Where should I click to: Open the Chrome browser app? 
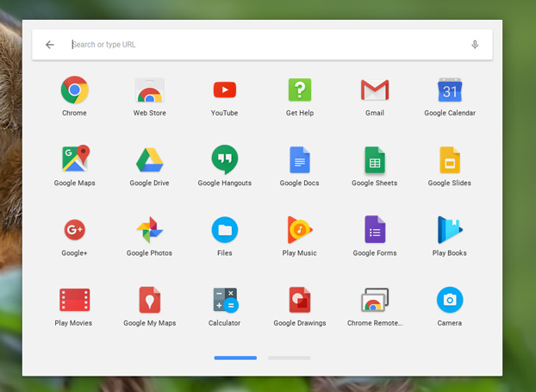click(x=74, y=90)
